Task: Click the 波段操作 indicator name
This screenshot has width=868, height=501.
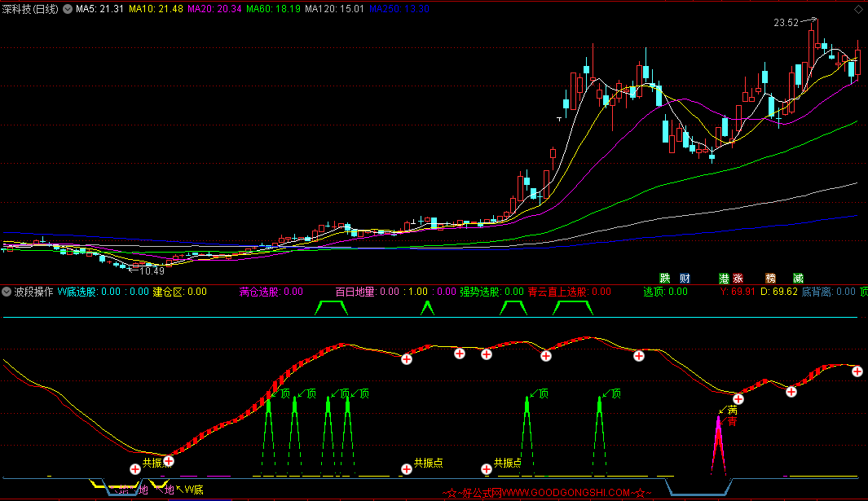Action: [x=33, y=292]
